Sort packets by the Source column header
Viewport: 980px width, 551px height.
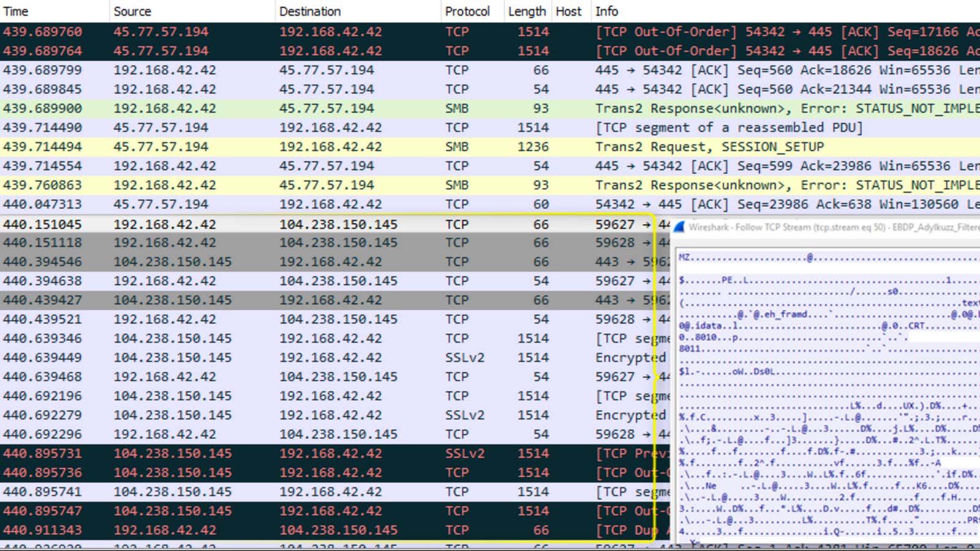click(192, 11)
